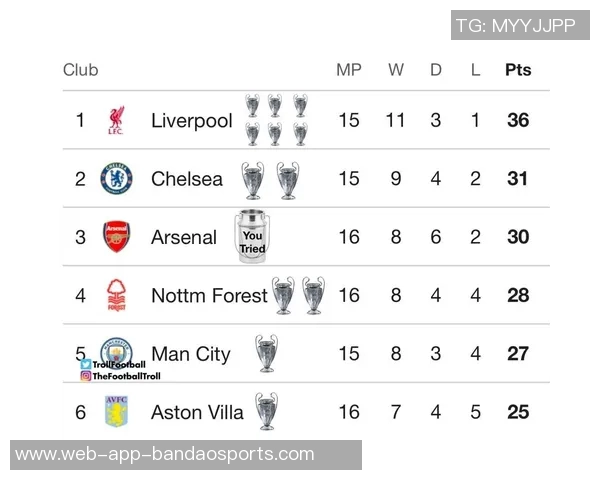Click the "You Tried" trophy image
The image size is (600, 480).
pyautogui.click(x=252, y=238)
